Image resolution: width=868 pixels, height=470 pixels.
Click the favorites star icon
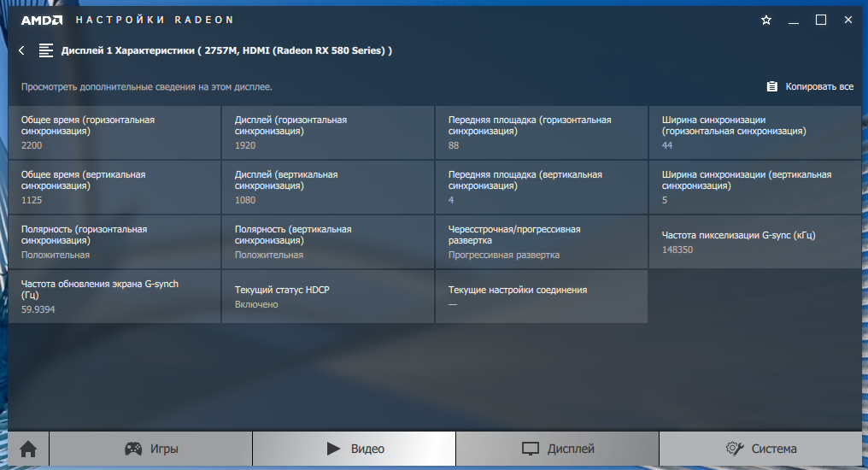click(x=766, y=20)
